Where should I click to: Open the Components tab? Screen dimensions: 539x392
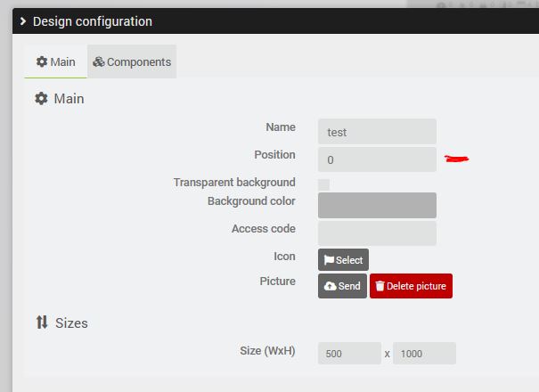click(x=132, y=62)
